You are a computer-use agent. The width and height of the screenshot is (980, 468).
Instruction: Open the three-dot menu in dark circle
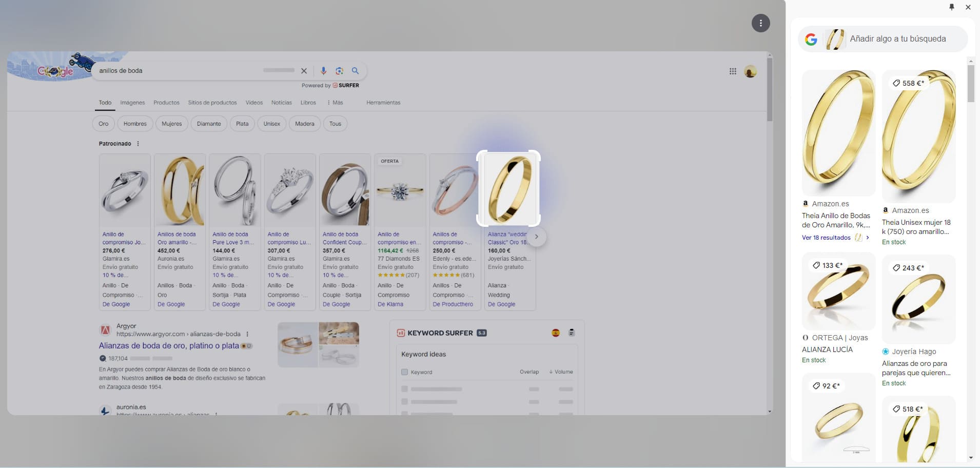coord(760,23)
